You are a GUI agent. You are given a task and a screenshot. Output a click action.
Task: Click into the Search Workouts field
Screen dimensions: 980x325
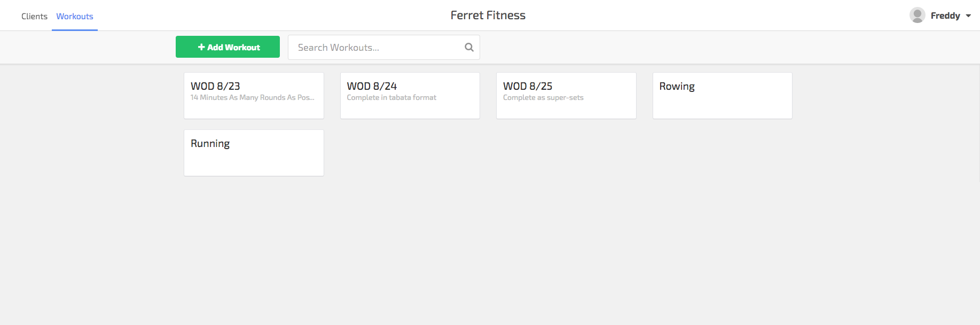point(383,48)
